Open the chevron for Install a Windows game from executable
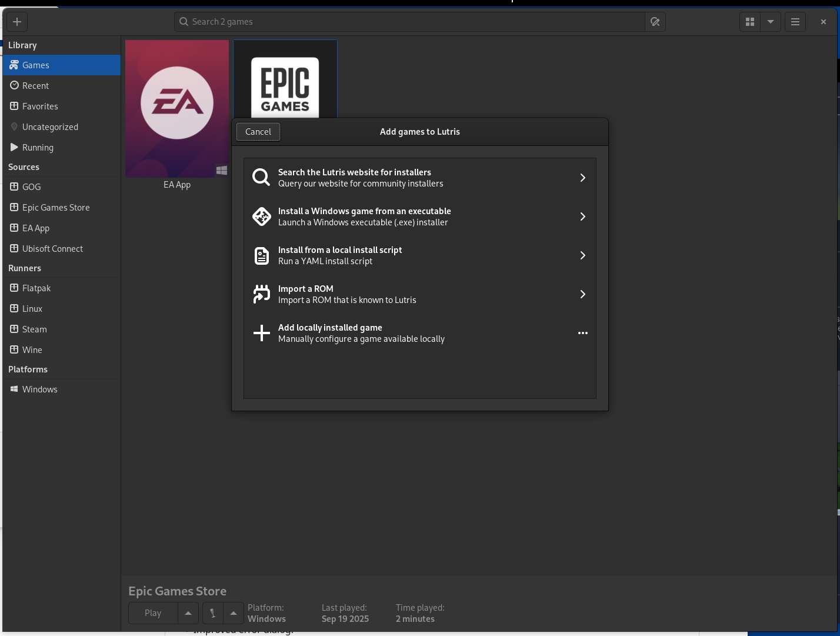The width and height of the screenshot is (840, 636). tap(583, 217)
